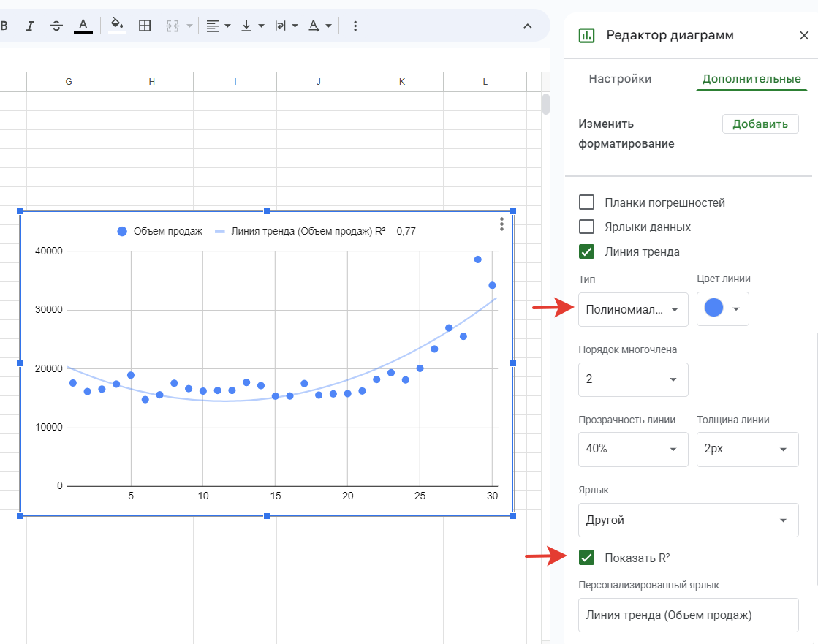
Task: Open the vertical align options
Action: [252, 26]
